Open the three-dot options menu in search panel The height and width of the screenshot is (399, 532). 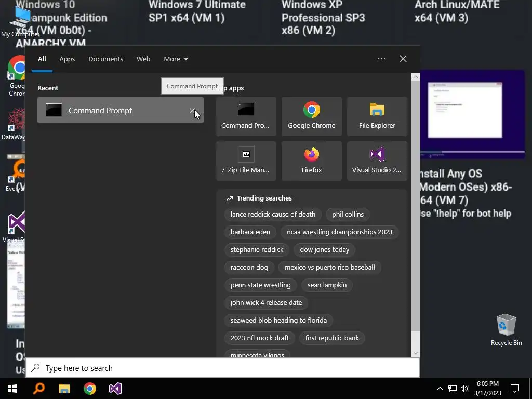[x=381, y=59]
